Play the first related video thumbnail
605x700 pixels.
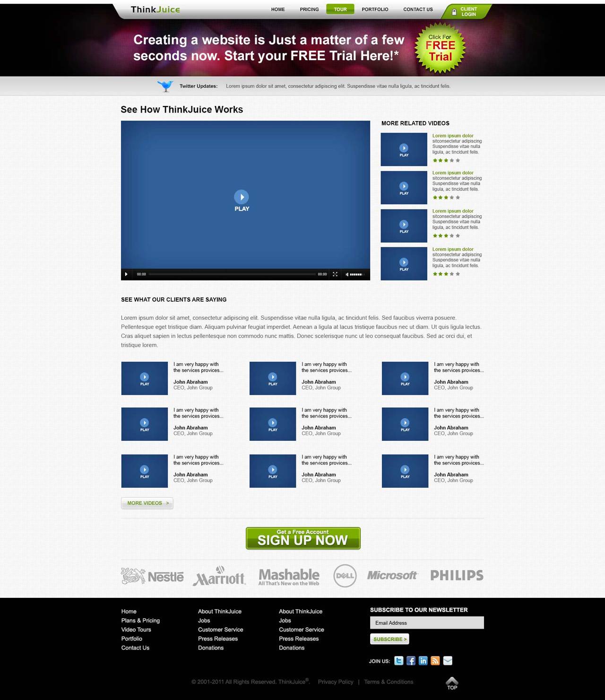(x=404, y=149)
